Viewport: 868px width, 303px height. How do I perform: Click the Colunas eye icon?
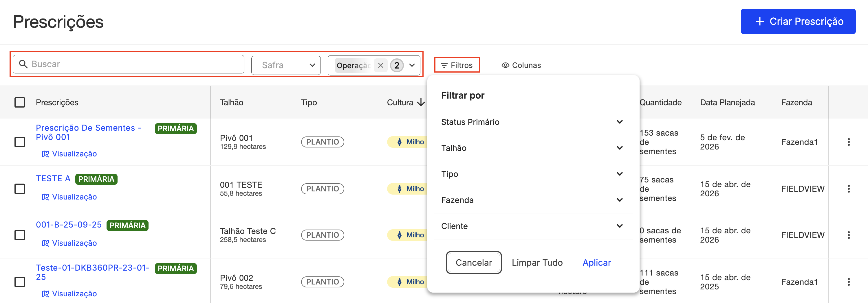click(x=505, y=65)
